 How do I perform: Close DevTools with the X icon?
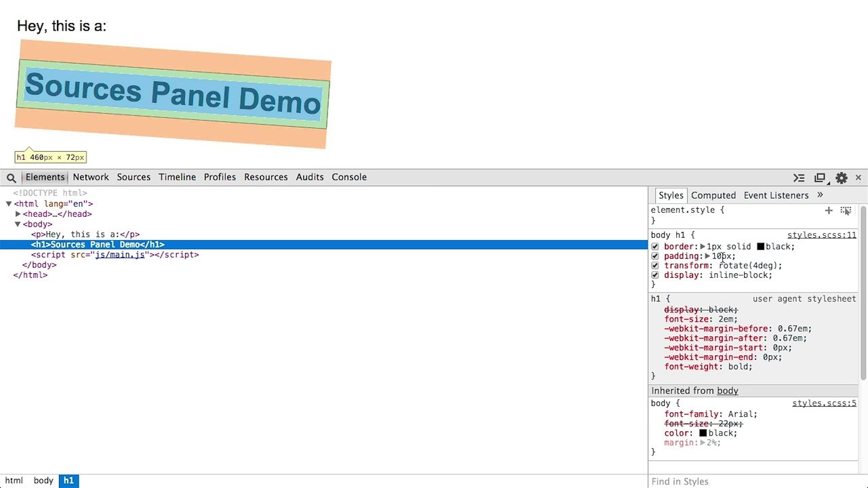point(859,178)
